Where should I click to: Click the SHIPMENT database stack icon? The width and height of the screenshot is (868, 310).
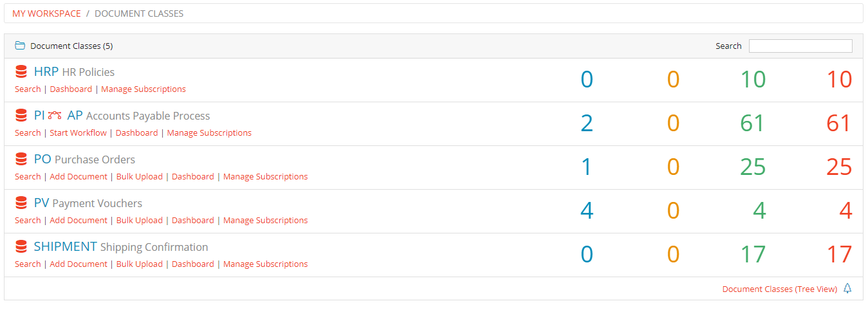pos(21,247)
